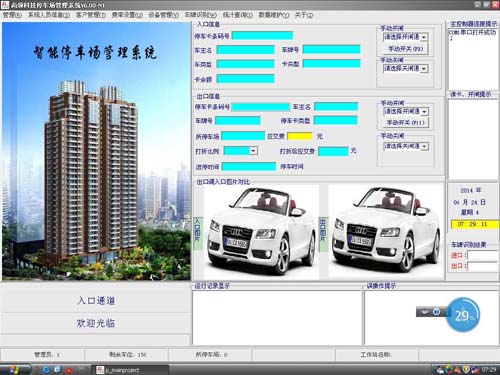Open the 系统人员信息 menu
The width and height of the screenshot is (500, 375).
click(49, 15)
